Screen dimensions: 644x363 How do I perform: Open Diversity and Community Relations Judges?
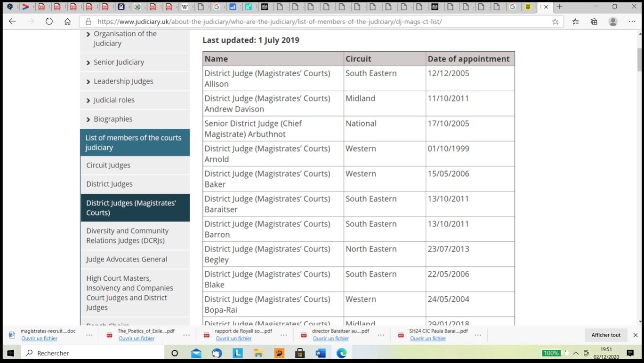(x=135, y=236)
